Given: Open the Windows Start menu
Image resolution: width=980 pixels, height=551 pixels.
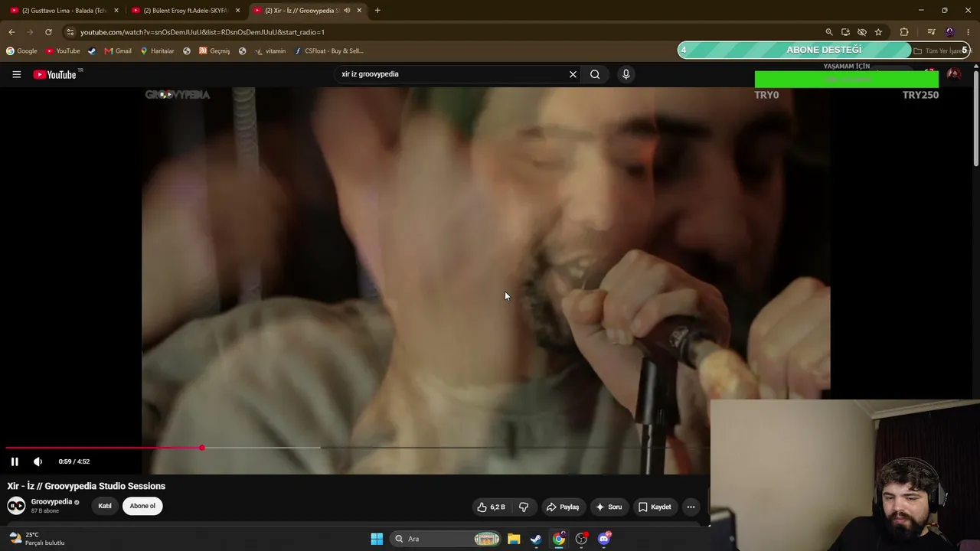Looking at the screenshot, I should 377,539.
